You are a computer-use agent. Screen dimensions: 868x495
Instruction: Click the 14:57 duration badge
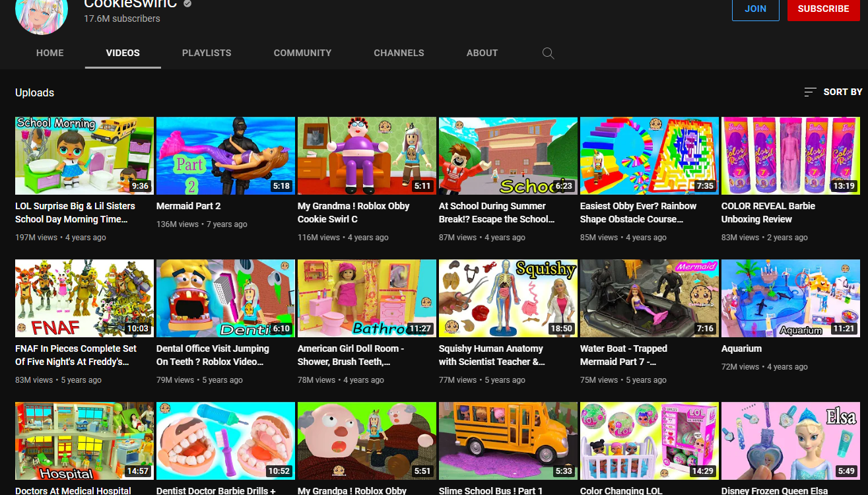click(x=138, y=471)
